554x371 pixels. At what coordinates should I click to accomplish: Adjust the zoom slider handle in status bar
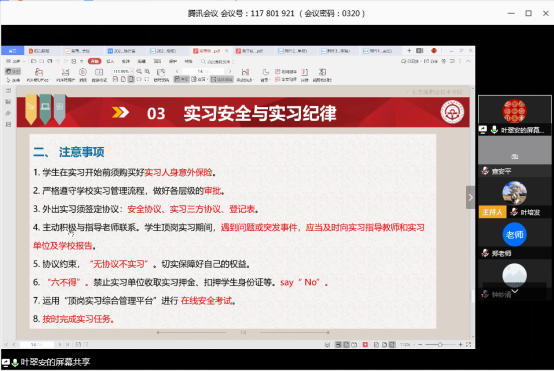pos(440,344)
